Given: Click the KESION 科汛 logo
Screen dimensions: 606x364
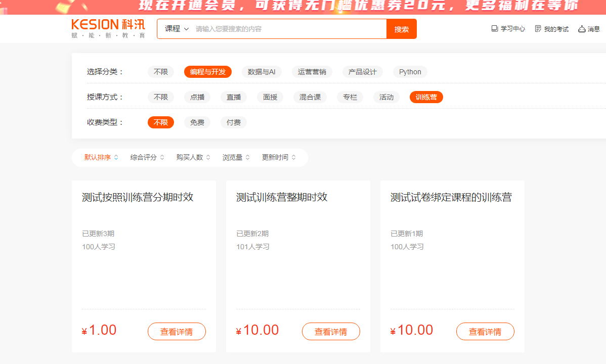Looking at the screenshot, I should click(108, 29).
